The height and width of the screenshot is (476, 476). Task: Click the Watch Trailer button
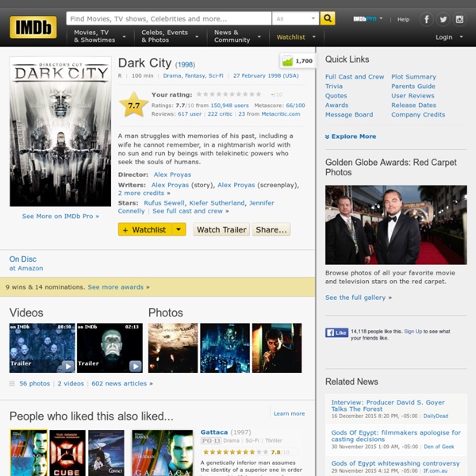[x=221, y=229]
